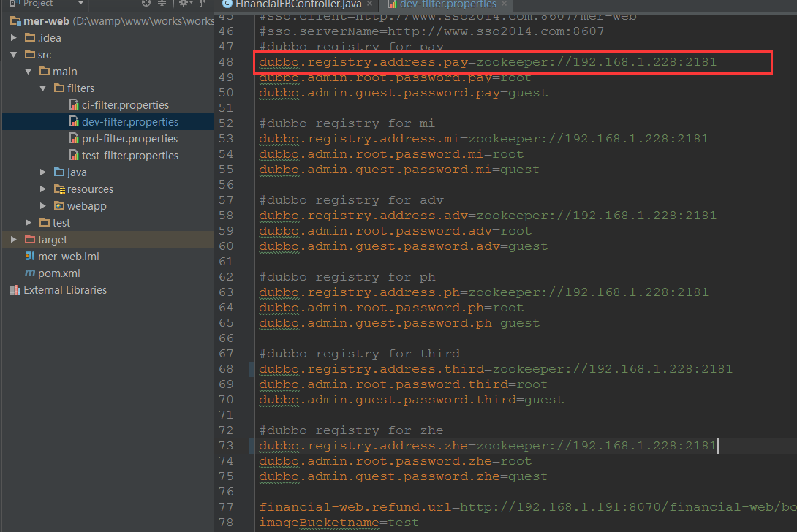Click the External Libraries icon
The height and width of the screenshot is (532, 797).
(15, 289)
